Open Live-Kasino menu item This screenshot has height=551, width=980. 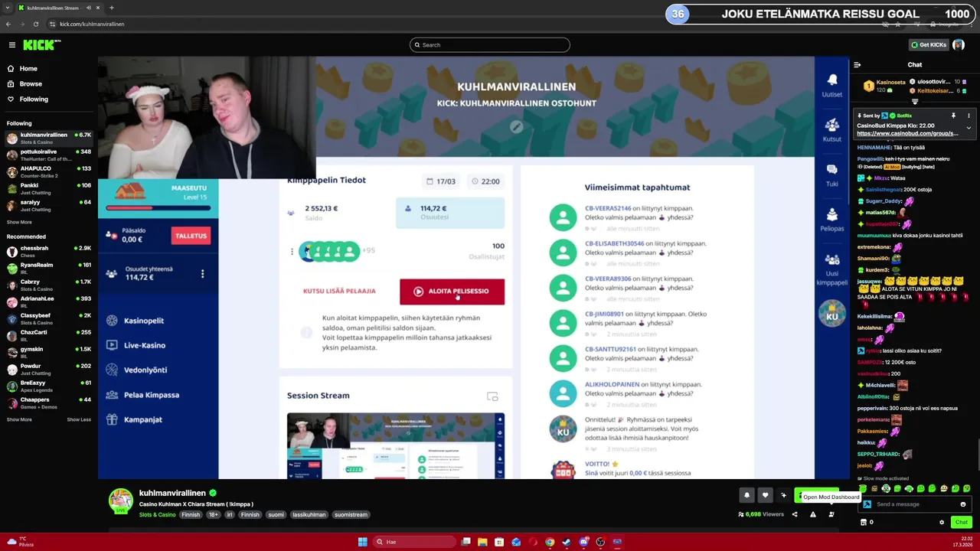[x=136, y=345]
